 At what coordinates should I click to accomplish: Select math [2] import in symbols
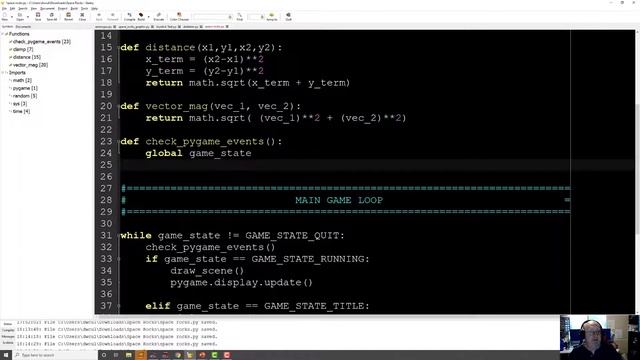click(x=22, y=80)
